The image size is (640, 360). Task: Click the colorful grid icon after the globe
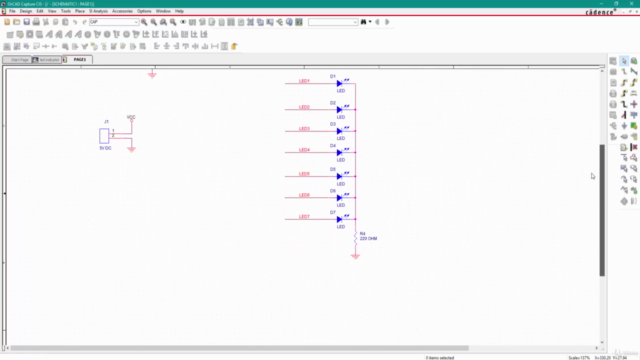[x=299, y=22]
